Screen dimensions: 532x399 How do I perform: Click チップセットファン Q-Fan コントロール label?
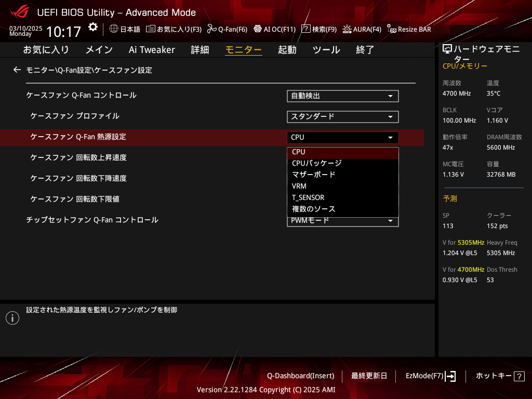[92, 220]
